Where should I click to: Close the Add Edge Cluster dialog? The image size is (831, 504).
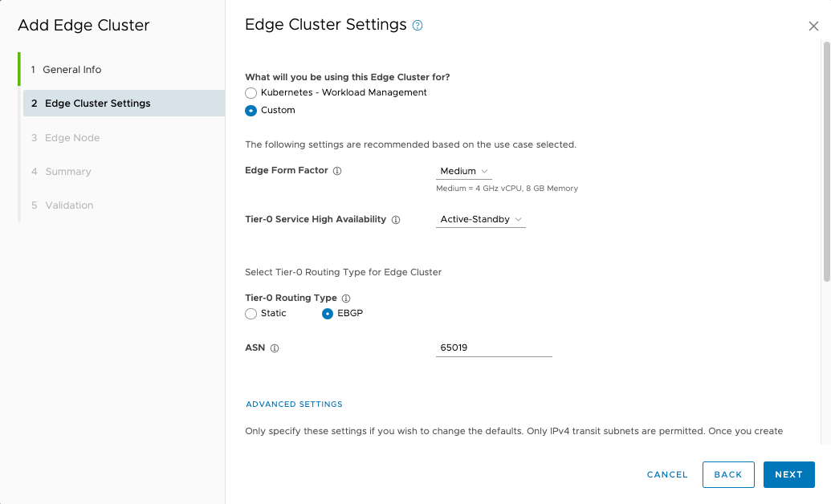click(x=813, y=26)
